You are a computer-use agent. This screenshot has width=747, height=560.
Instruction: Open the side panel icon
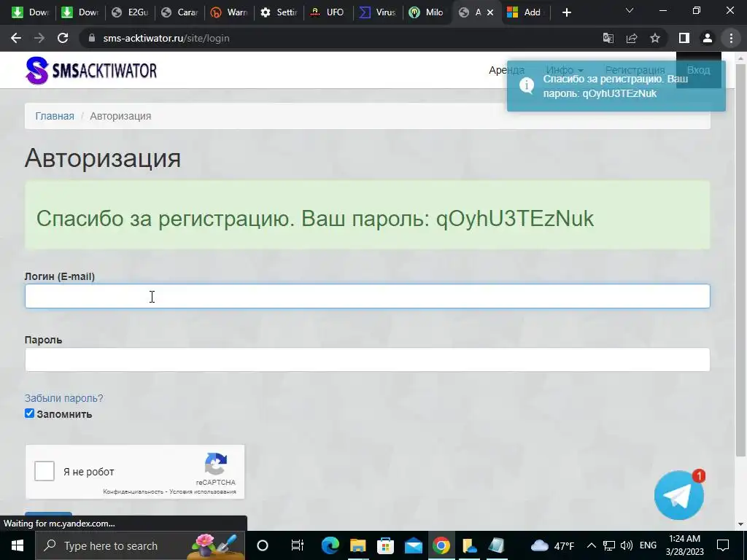tap(684, 38)
